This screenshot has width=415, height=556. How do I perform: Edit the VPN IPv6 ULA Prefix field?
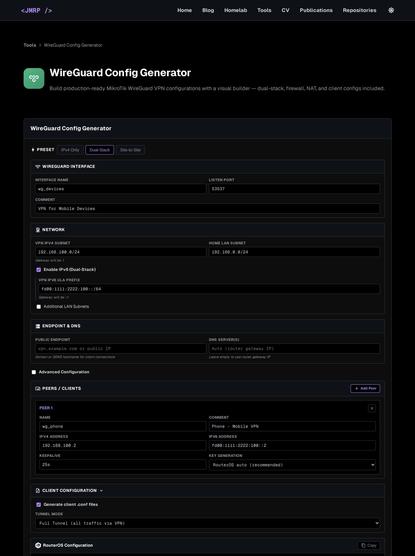209,289
